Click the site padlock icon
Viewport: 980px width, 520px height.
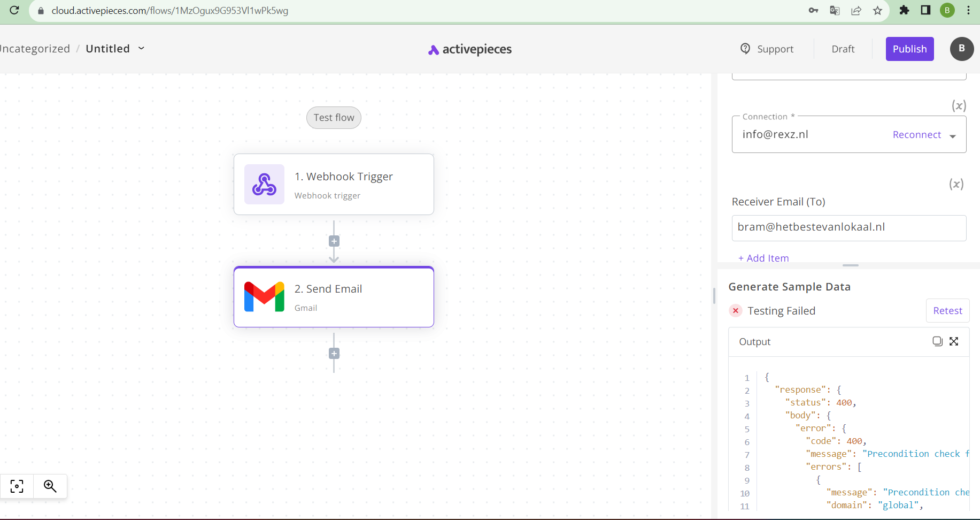[x=41, y=11]
